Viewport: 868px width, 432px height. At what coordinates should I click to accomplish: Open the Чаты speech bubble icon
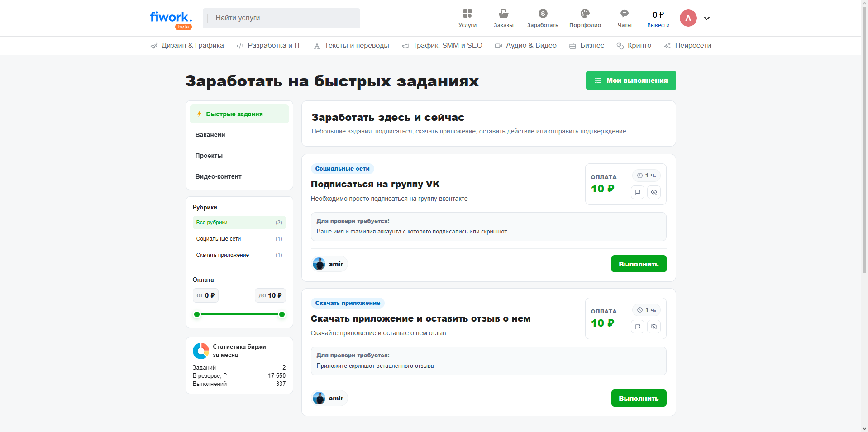pos(625,14)
